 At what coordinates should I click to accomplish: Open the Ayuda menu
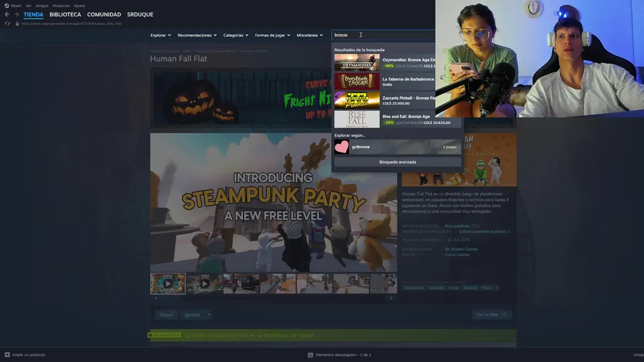[79, 6]
